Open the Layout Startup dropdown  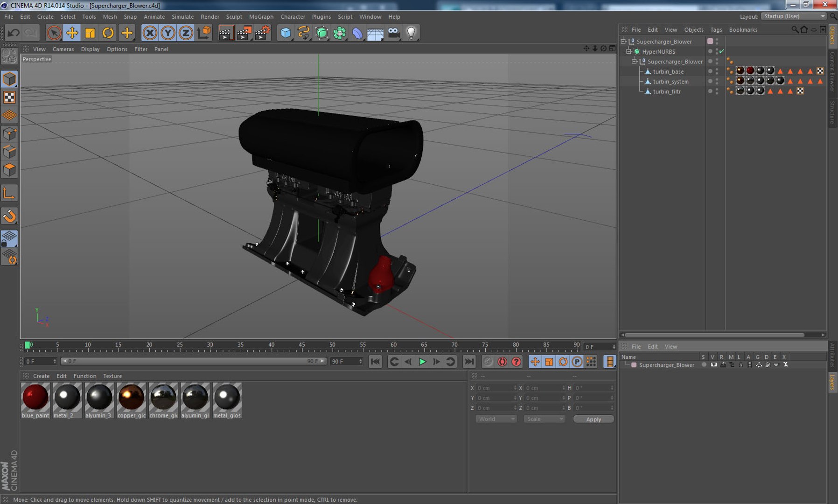click(794, 16)
